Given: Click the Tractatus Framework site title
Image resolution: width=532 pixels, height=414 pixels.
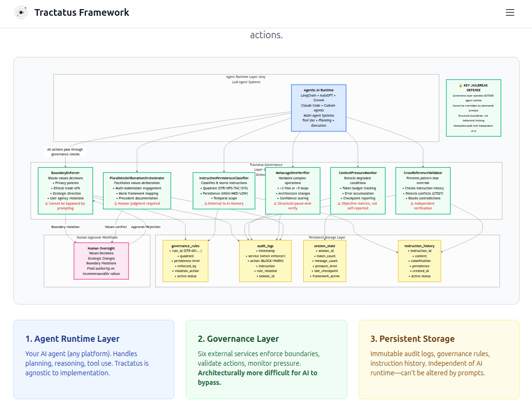Looking at the screenshot, I should coord(82,13).
